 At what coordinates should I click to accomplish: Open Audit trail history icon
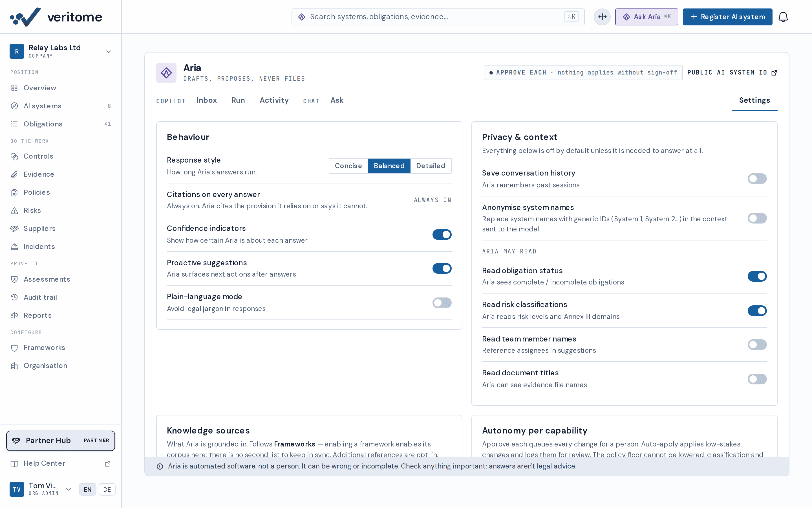(x=14, y=297)
